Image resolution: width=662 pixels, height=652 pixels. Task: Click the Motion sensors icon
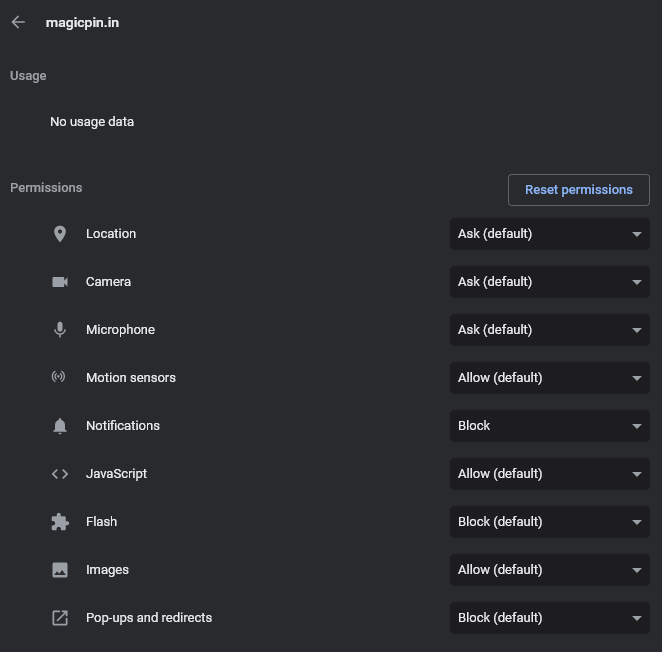point(59,376)
